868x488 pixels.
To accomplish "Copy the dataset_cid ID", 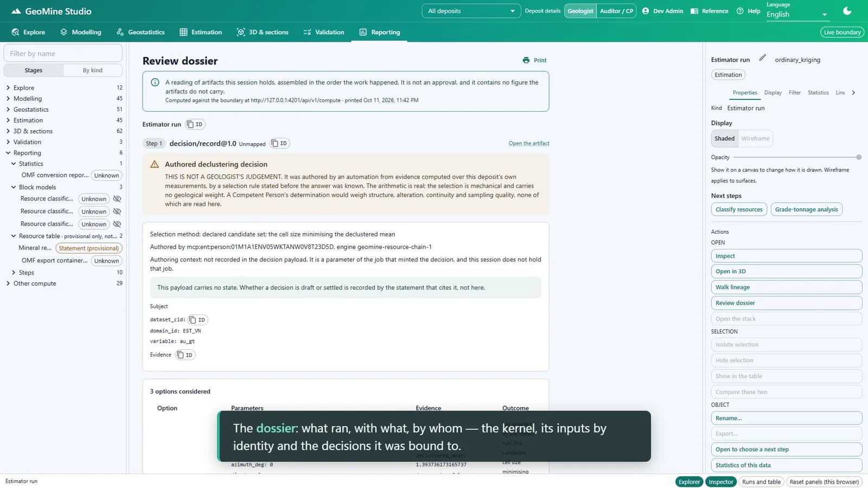I will pos(197,320).
